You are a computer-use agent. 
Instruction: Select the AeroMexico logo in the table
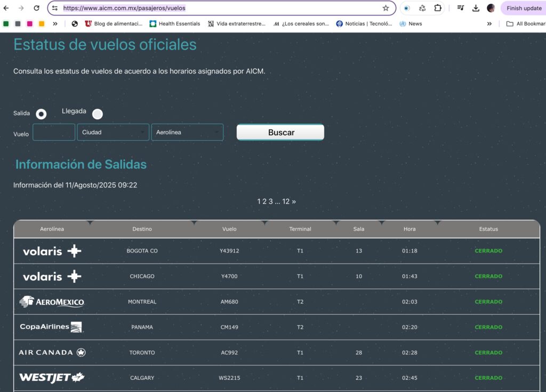51,301
